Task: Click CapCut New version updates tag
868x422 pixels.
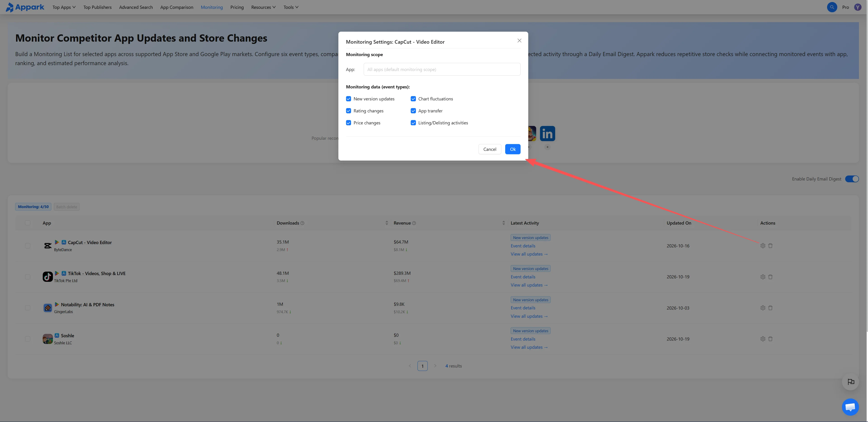Action: 530,238
